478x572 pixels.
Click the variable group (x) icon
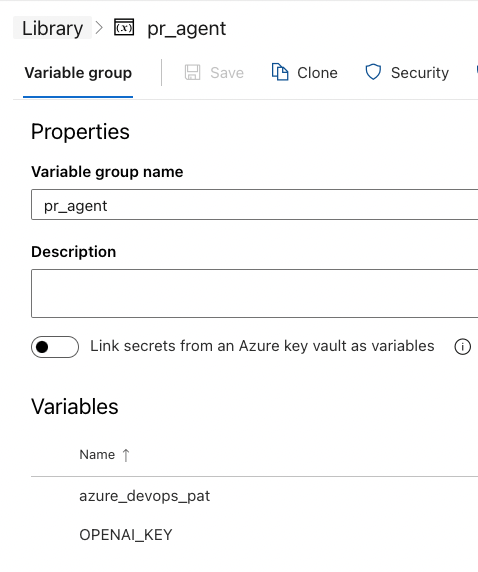[124, 27]
